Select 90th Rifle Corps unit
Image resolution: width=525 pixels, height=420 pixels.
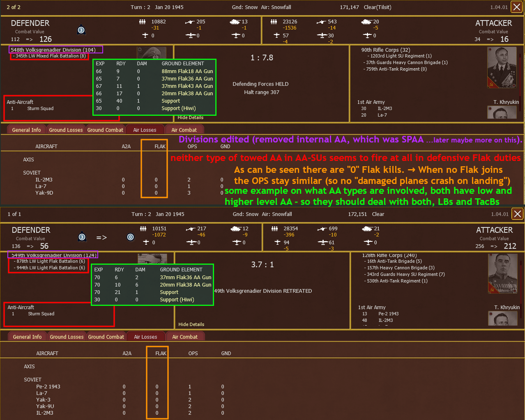click(386, 50)
